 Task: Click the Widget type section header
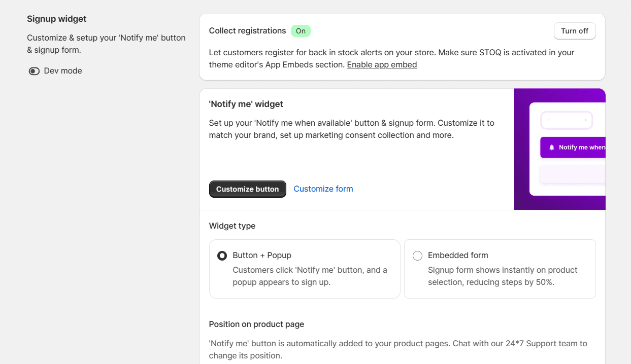pyautogui.click(x=232, y=226)
